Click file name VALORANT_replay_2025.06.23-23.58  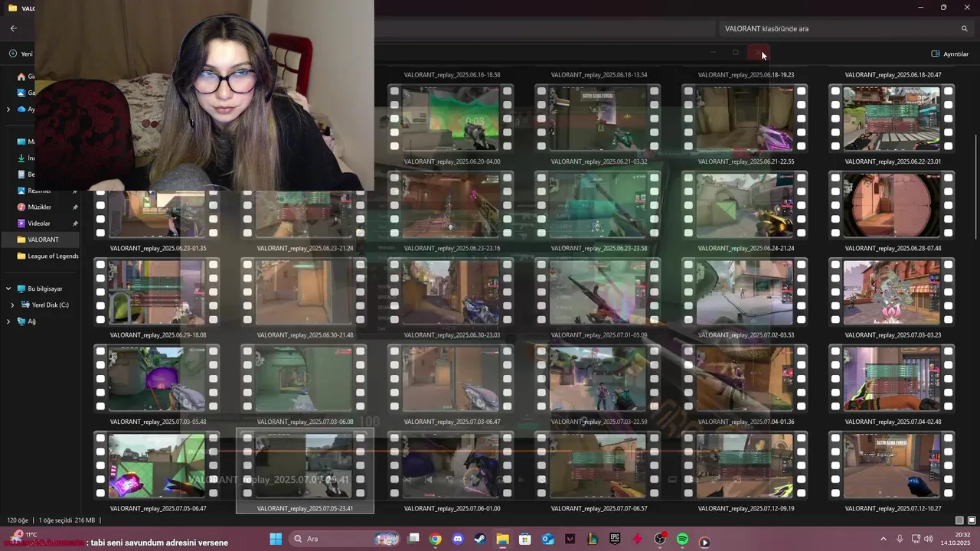click(599, 248)
